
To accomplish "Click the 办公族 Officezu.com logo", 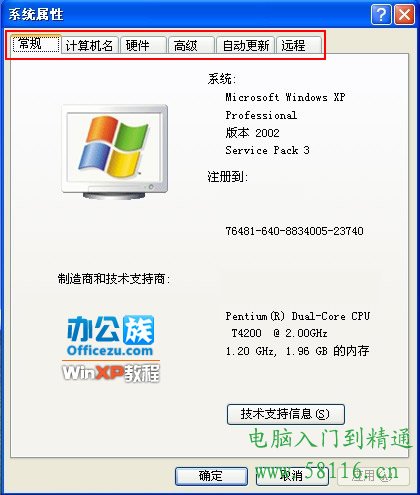I will [110, 336].
